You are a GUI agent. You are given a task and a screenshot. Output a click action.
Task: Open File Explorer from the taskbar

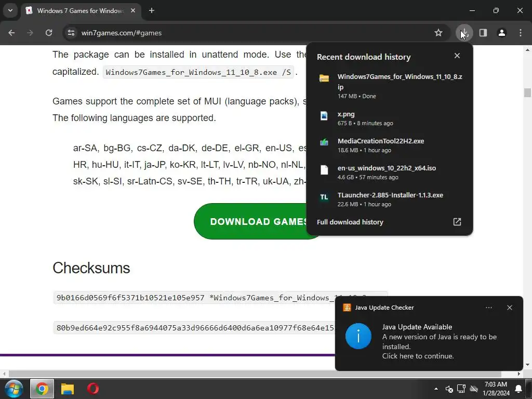point(68,389)
